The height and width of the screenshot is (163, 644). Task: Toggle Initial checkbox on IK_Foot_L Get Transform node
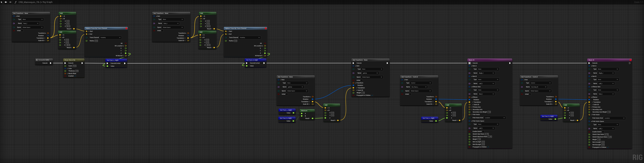(411, 94)
